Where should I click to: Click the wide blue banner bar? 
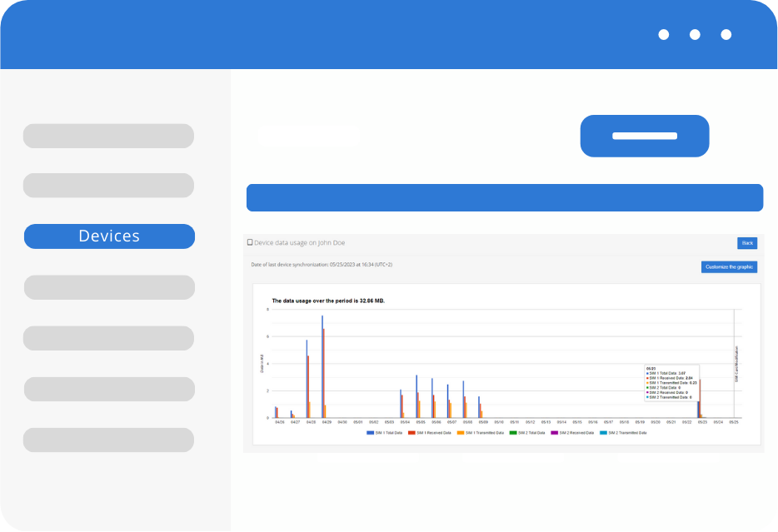point(504,198)
